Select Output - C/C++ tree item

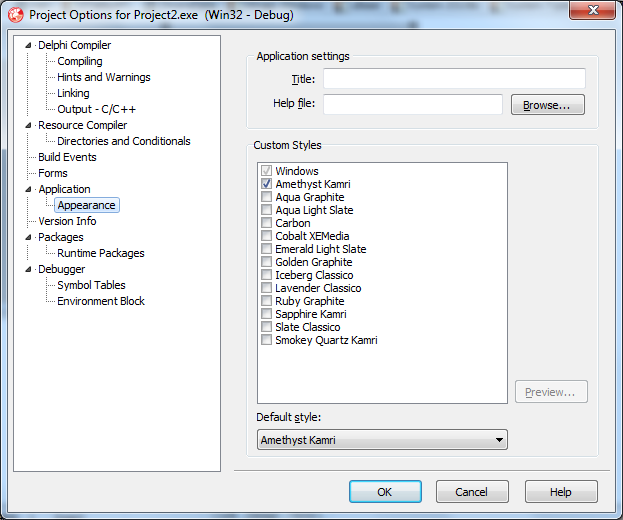click(x=97, y=109)
